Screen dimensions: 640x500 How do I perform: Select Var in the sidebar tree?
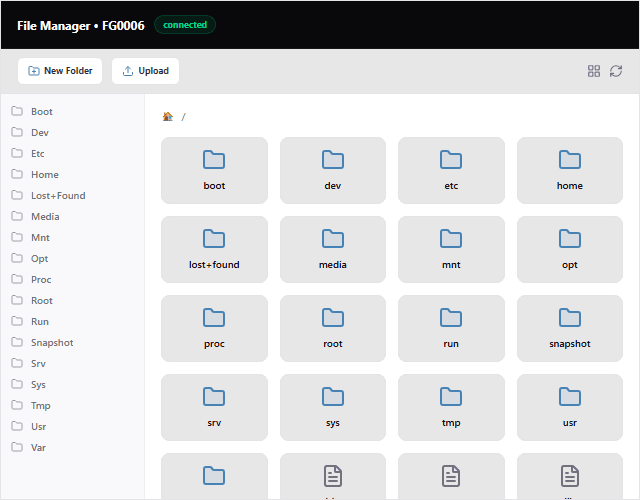[72, 448]
